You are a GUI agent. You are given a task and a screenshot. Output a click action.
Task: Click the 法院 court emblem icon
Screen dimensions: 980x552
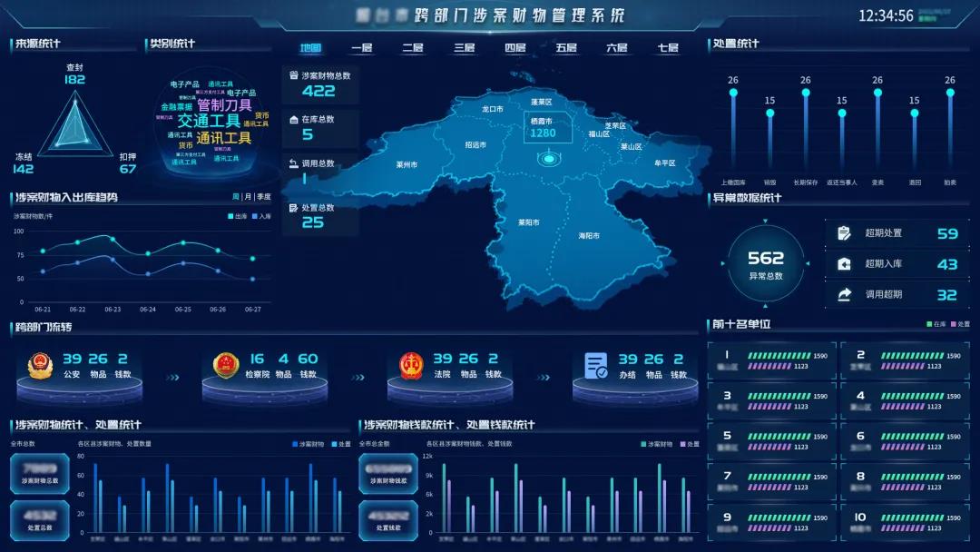411,366
